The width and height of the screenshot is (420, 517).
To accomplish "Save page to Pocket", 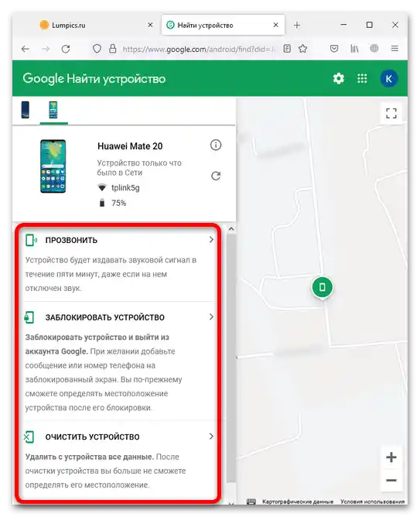I will tap(334, 49).
